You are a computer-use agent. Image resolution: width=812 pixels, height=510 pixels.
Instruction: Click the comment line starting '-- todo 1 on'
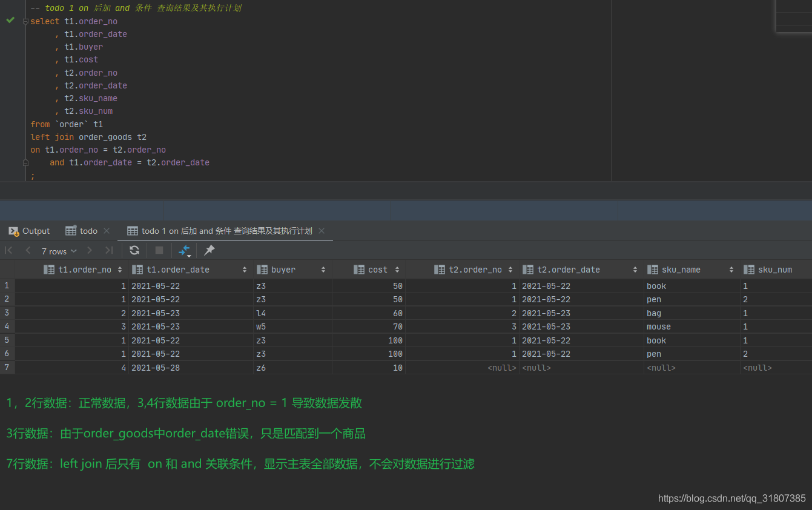[136, 8]
